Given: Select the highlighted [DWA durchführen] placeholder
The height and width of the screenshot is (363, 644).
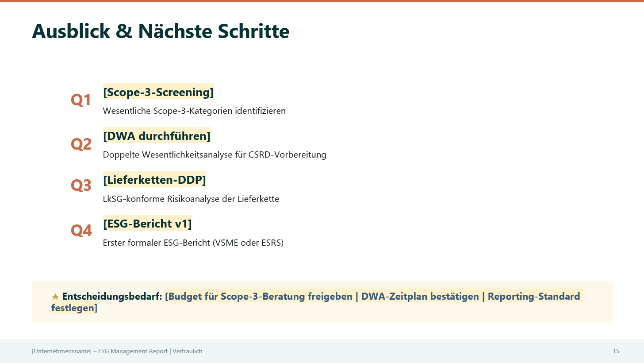Looking at the screenshot, I should (x=157, y=136).
